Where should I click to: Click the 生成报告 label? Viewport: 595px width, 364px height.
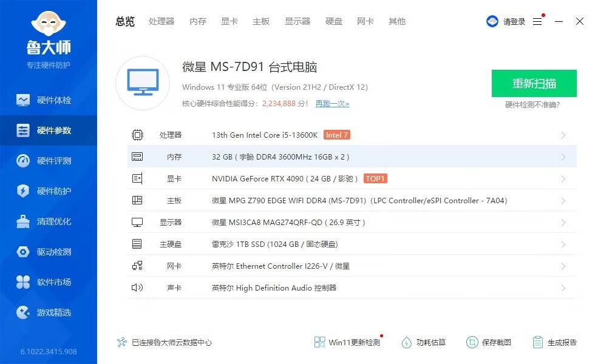pos(562,342)
